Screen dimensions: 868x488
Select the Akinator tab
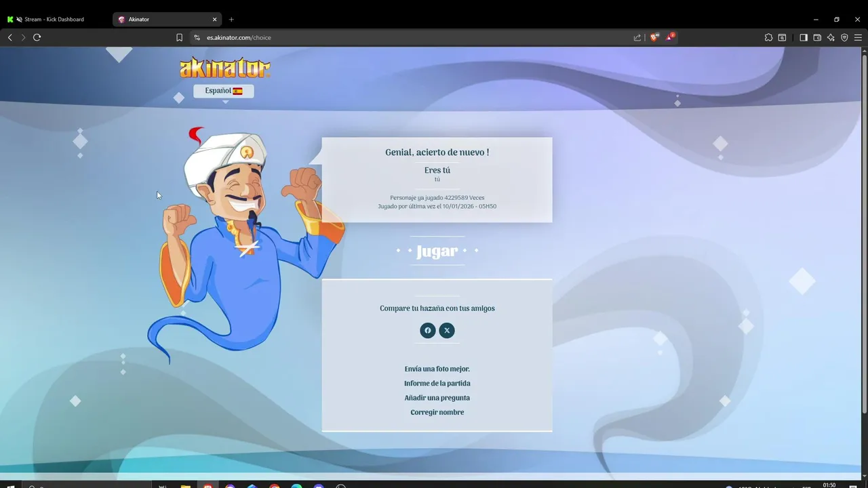166,19
